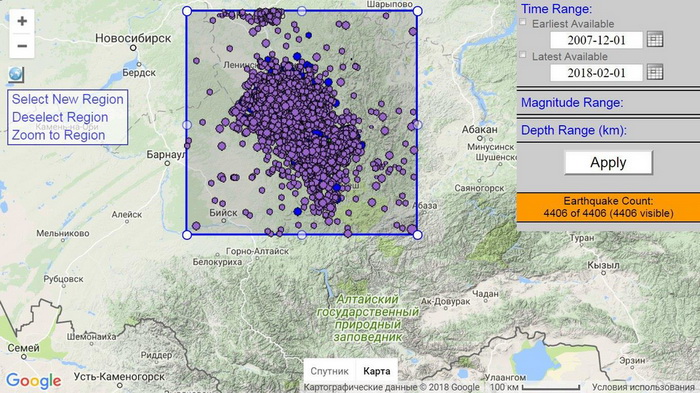Switch to the Спутник satellite view
The image size is (700, 393).
(329, 371)
